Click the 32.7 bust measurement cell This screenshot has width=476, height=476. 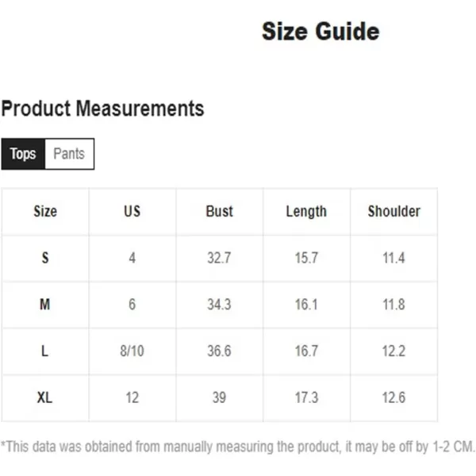219,258
